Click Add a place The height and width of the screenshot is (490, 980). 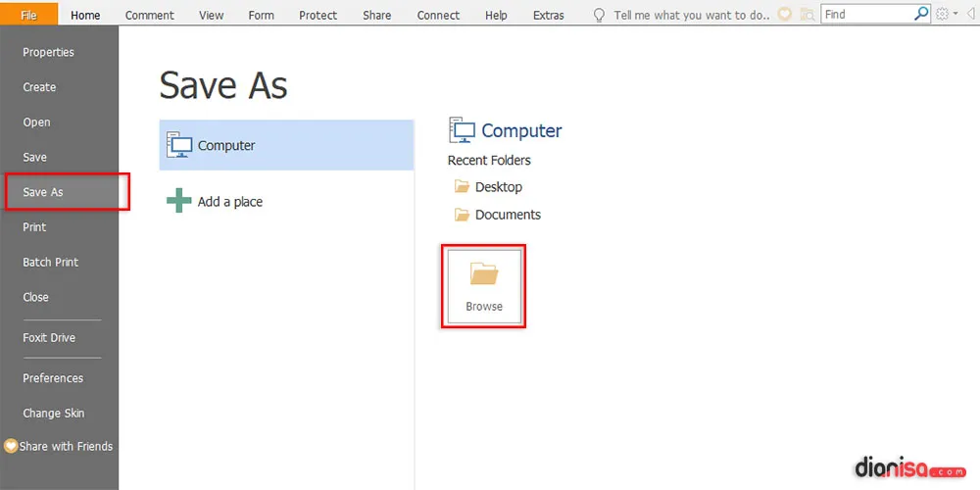click(229, 202)
